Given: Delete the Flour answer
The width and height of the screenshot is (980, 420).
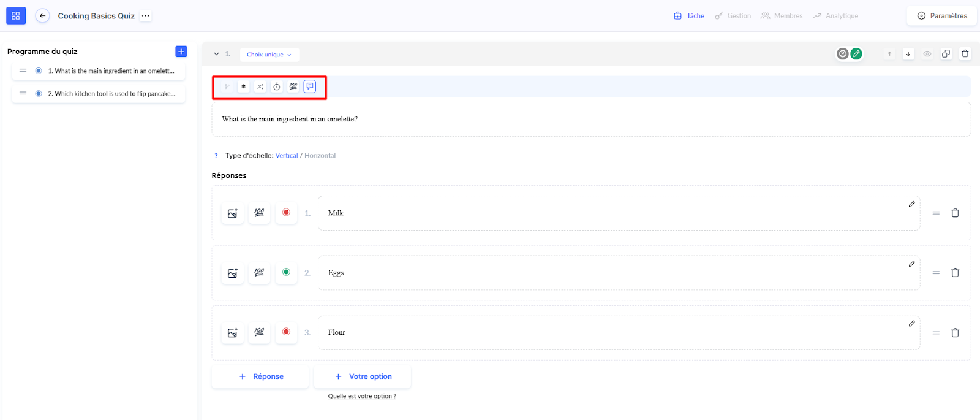Looking at the screenshot, I should click(x=955, y=333).
